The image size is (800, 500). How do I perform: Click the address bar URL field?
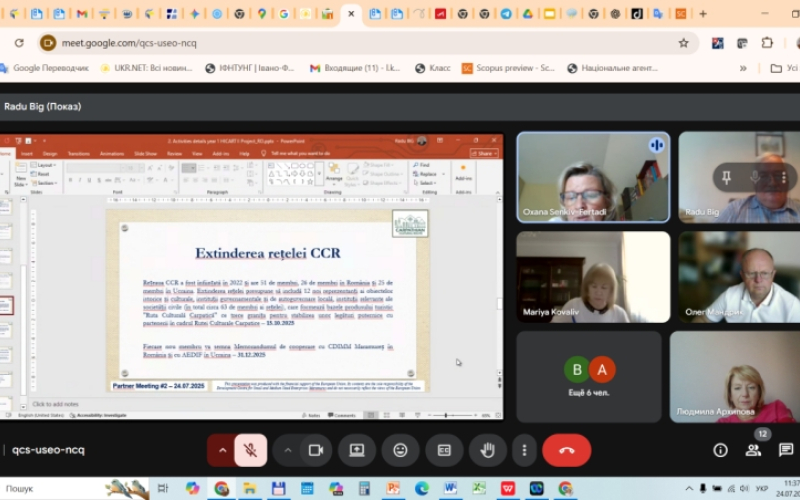click(367, 43)
